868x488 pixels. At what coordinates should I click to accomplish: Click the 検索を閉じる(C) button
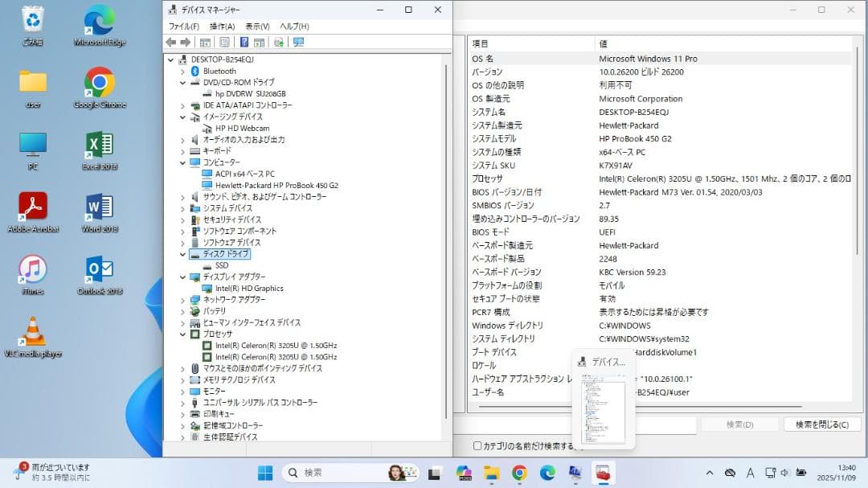(x=822, y=424)
